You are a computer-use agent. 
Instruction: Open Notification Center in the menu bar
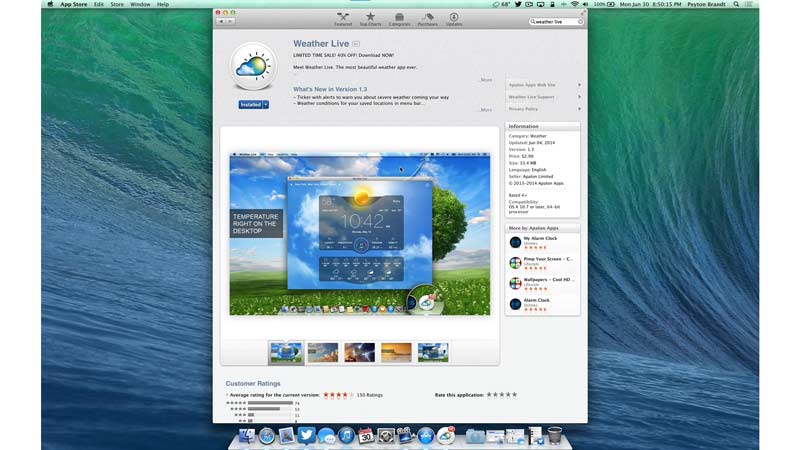pos(749,4)
